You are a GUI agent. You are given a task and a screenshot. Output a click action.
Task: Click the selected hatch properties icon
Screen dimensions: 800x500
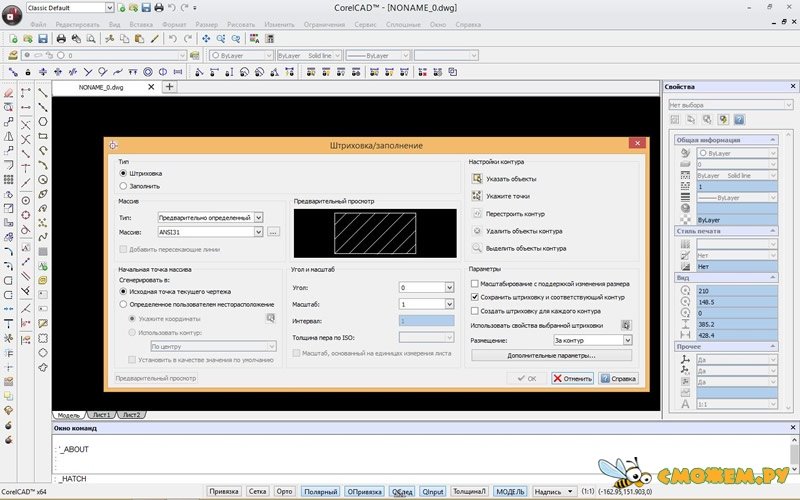click(625, 325)
